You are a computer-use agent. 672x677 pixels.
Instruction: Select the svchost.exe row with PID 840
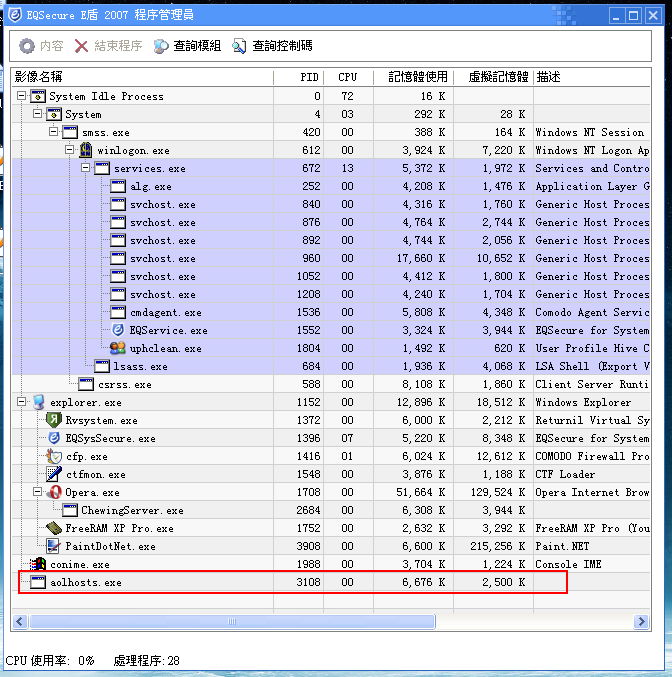click(x=331, y=204)
